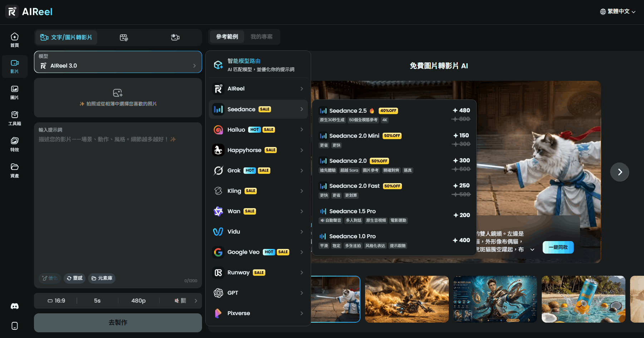The height and width of the screenshot is (338, 644).
Task: Go to next example with arrow button
Action: coord(620,172)
